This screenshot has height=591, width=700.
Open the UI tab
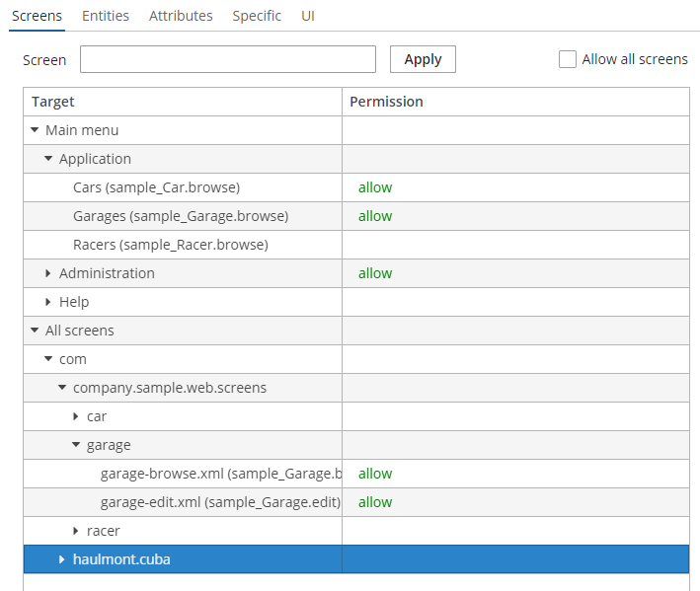tap(308, 16)
